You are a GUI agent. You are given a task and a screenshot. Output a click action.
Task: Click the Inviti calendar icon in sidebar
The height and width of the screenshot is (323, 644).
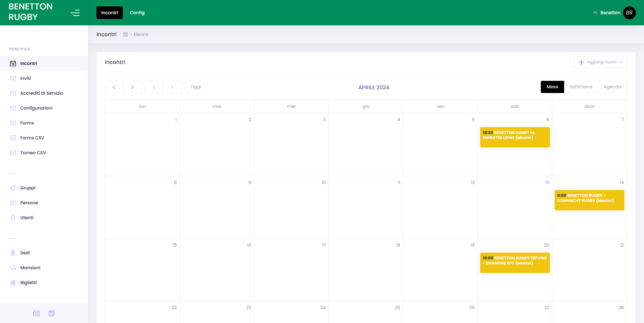click(13, 78)
